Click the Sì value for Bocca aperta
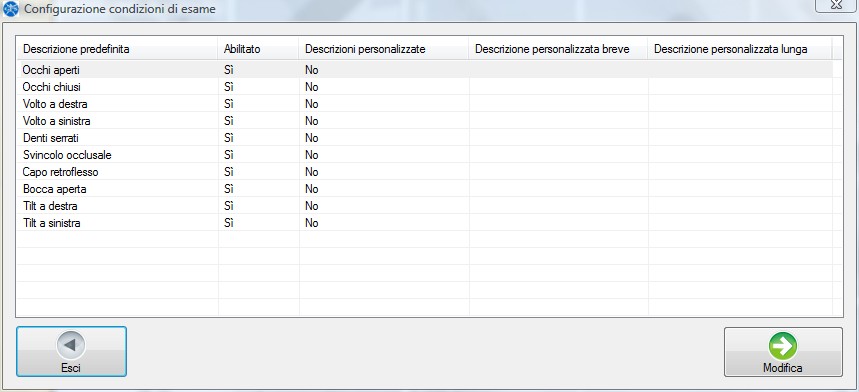The height and width of the screenshot is (392, 859). (x=229, y=189)
